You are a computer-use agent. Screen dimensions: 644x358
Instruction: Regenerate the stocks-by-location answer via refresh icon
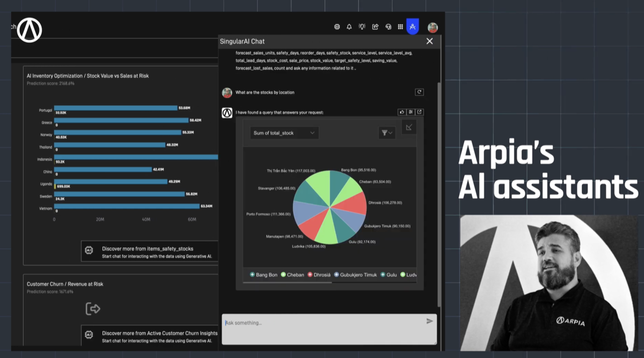pyautogui.click(x=419, y=92)
